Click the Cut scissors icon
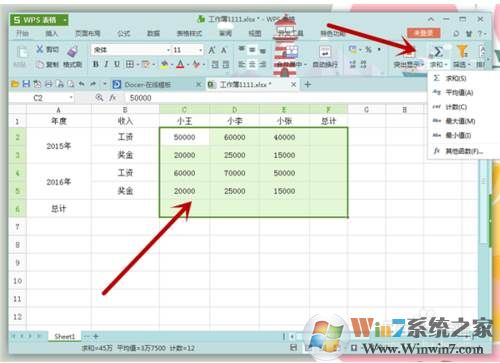The height and width of the screenshot is (363, 500). 40,49
